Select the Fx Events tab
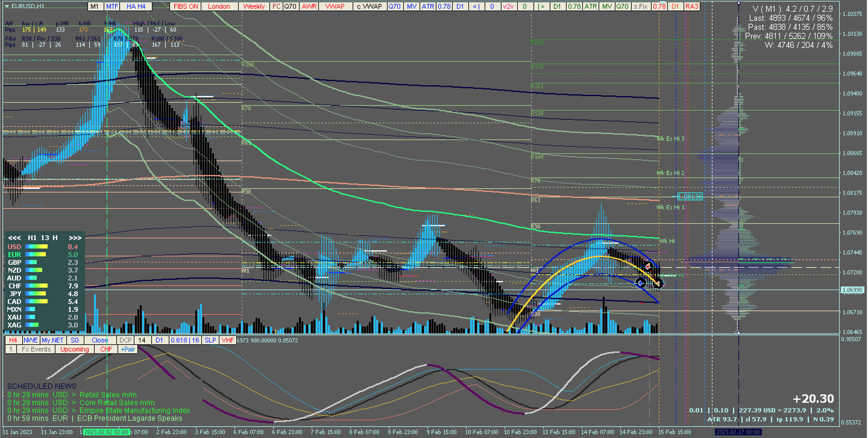Image resolution: width=868 pixels, height=438 pixels. coord(36,349)
